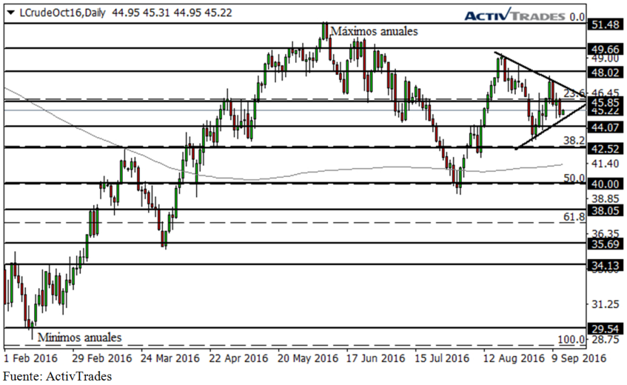Click the ActivTrades logo
Image resolution: width=627 pixels, height=385 pixels.
pyautogui.click(x=515, y=16)
